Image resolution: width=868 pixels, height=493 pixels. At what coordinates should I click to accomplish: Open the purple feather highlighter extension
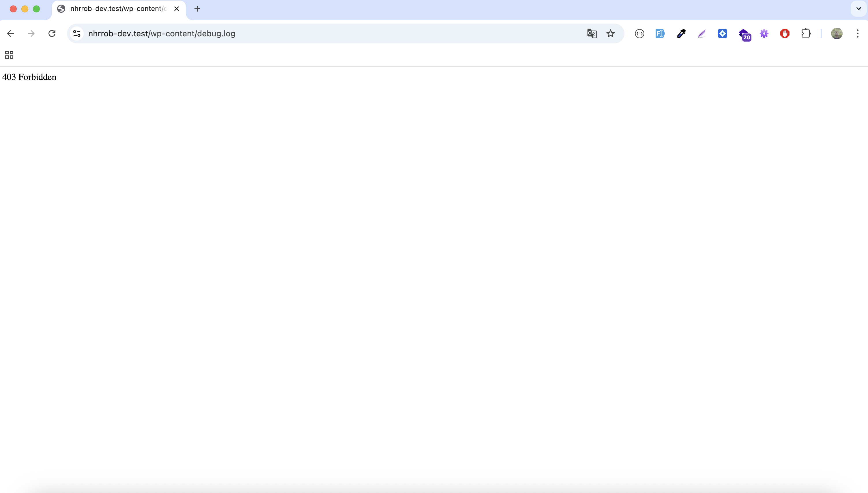701,33
